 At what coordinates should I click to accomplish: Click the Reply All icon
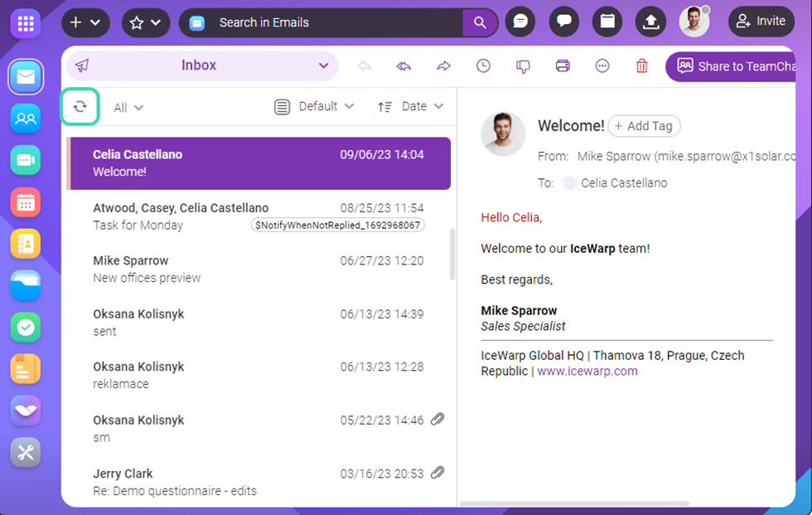click(x=404, y=66)
